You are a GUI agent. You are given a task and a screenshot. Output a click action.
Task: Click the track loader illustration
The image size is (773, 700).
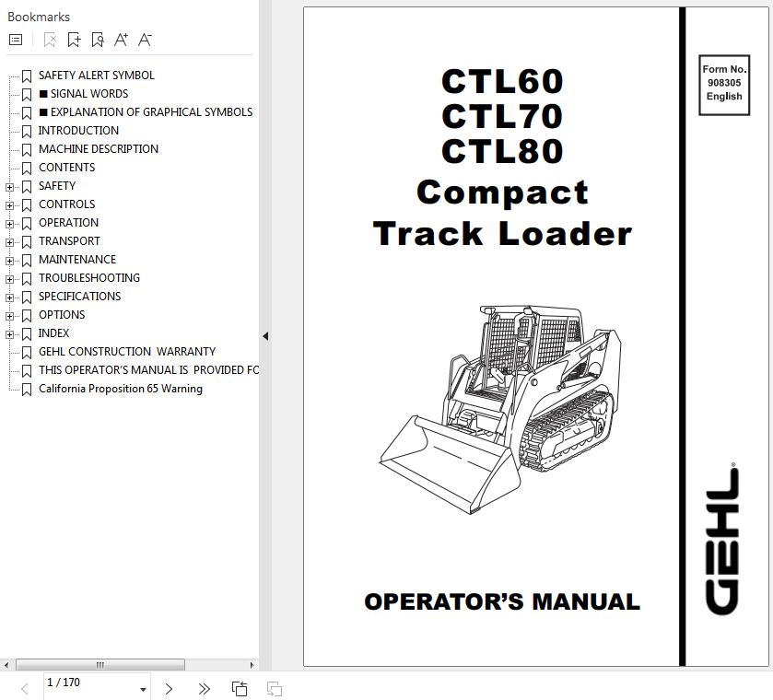coord(500,409)
